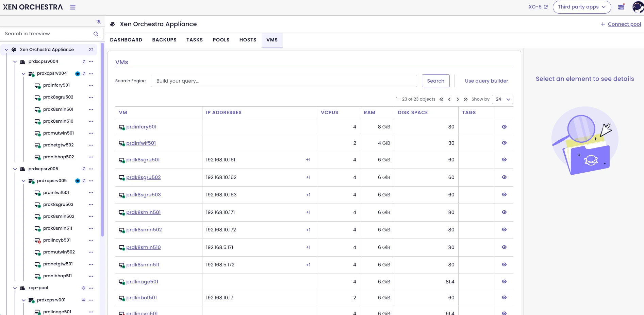This screenshot has height=315, width=644.
Task: Open the tasks icon near avatar
Action: coord(621,7)
